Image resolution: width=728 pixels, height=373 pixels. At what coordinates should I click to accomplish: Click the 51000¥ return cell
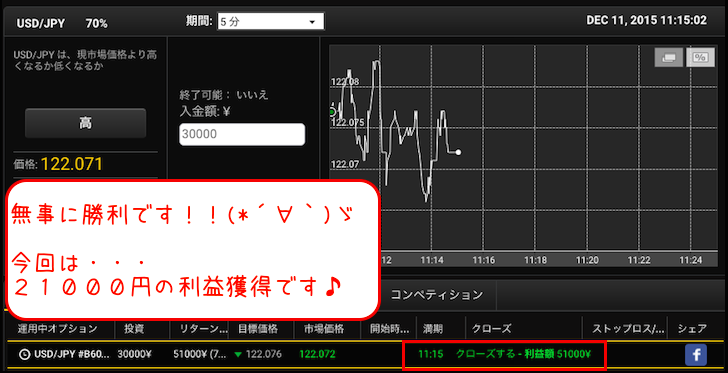(x=199, y=354)
